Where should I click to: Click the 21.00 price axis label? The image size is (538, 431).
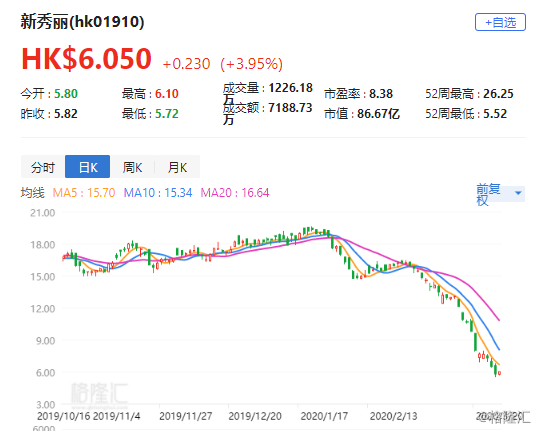[x=43, y=213]
